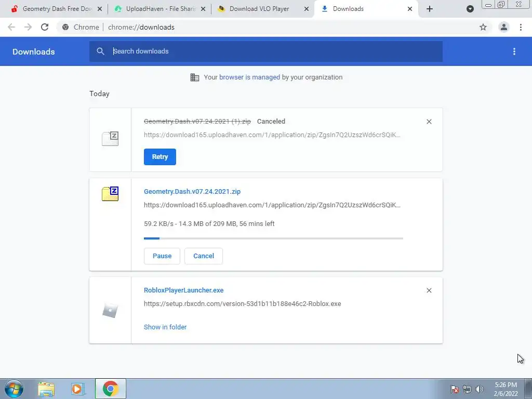
Task: Click the Chrome site info chip
Action: [81, 27]
